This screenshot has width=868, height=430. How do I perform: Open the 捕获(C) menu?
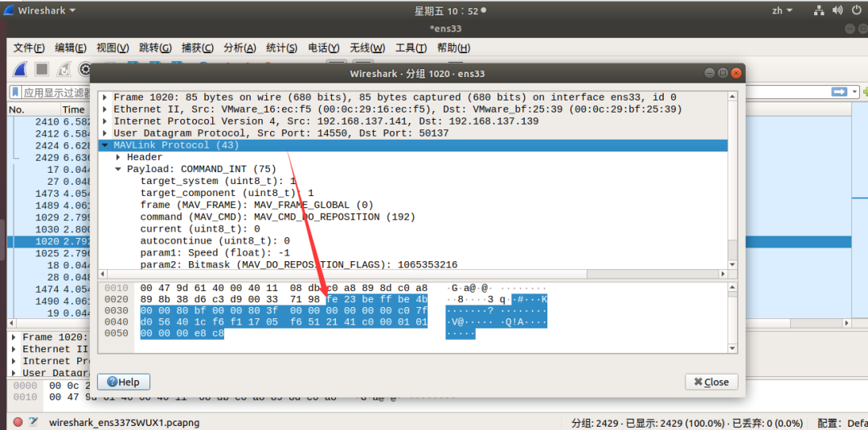(x=198, y=48)
